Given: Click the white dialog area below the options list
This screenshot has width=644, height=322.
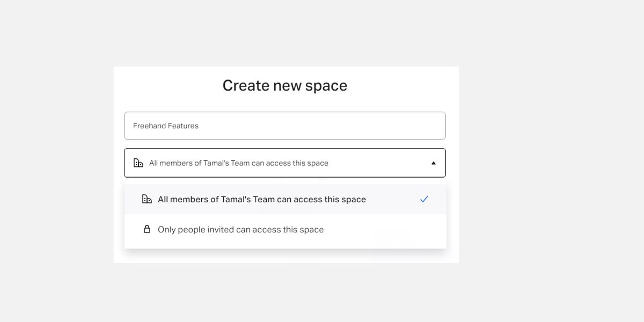Looking at the screenshot, I should (284, 256).
